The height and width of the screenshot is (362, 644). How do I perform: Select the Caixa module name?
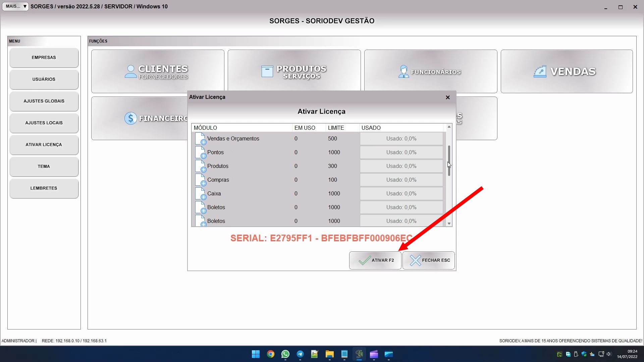(214, 193)
